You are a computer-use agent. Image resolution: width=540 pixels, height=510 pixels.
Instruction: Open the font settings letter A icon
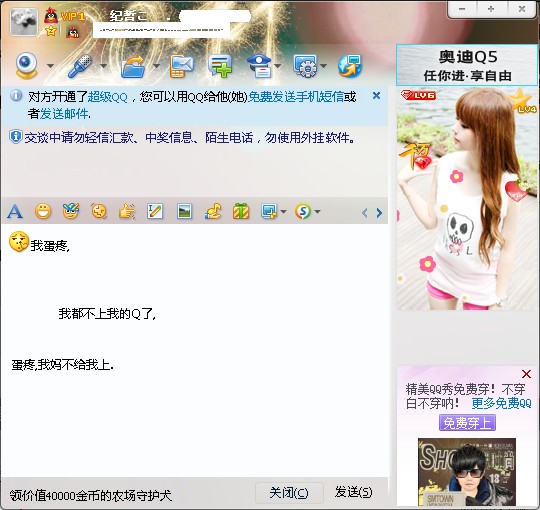pyautogui.click(x=15, y=211)
